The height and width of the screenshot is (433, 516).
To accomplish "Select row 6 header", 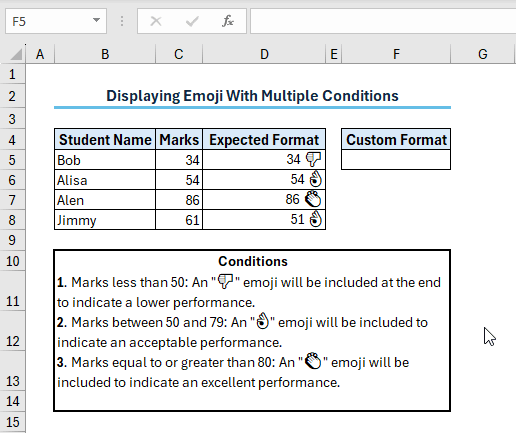I will pos(12,180).
